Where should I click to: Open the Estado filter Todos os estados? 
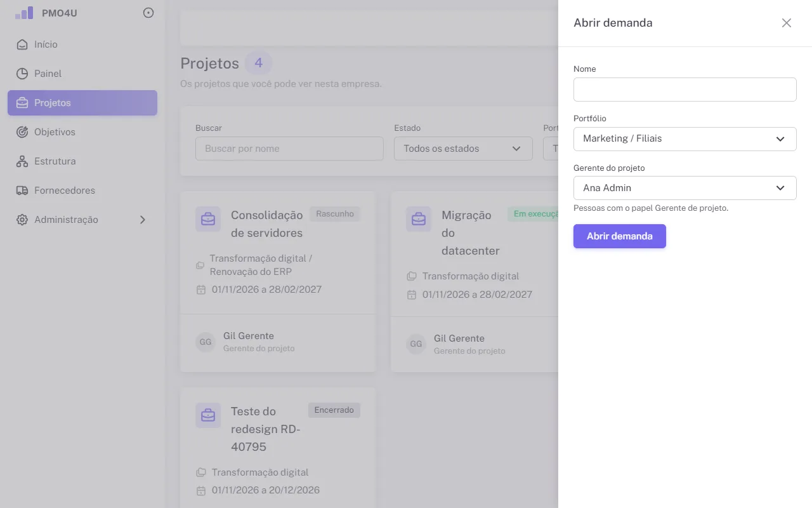[463, 149]
